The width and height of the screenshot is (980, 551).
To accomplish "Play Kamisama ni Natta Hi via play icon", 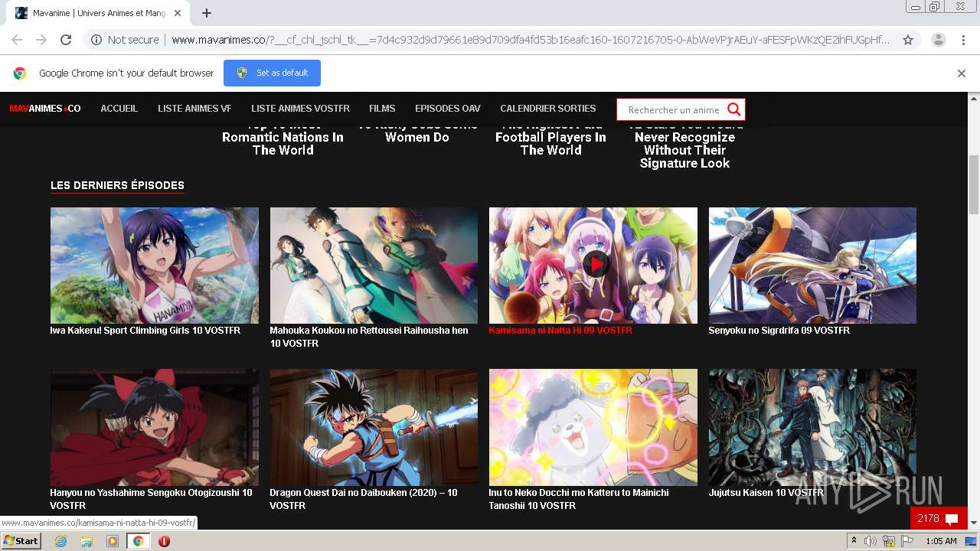I will (x=596, y=265).
